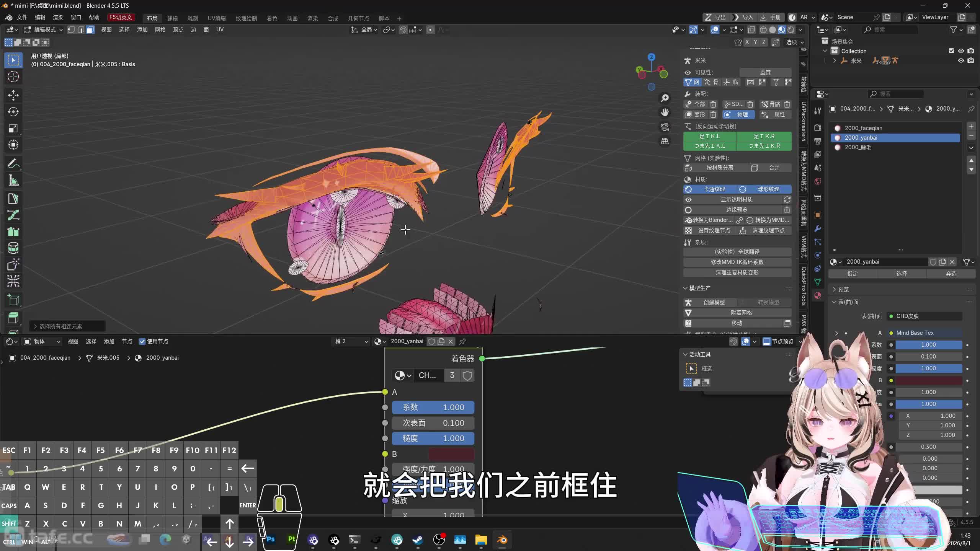Open the Object Data properties tab
Viewport: 980px width, 551px height.
(x=818, y=282)
